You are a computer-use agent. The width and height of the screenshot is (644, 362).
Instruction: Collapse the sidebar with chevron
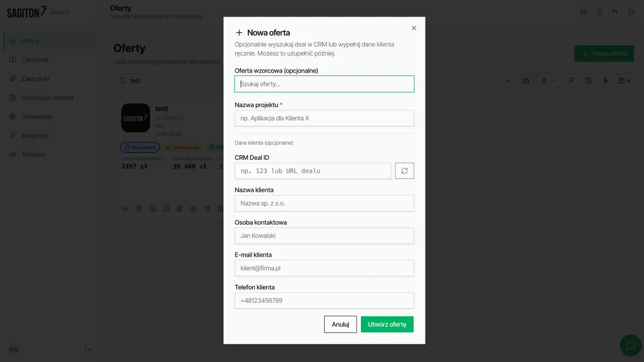pyautogui.click(x=99, y=26)
